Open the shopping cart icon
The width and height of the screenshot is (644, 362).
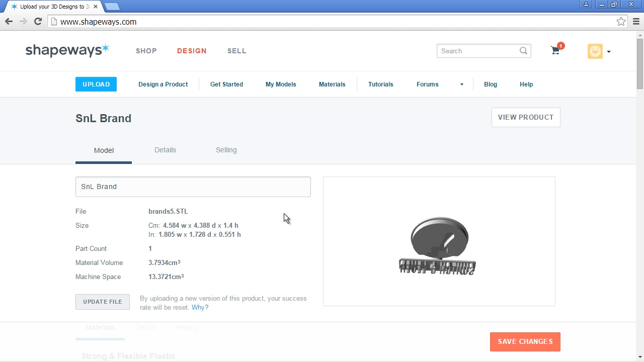[x=556, y=50]
